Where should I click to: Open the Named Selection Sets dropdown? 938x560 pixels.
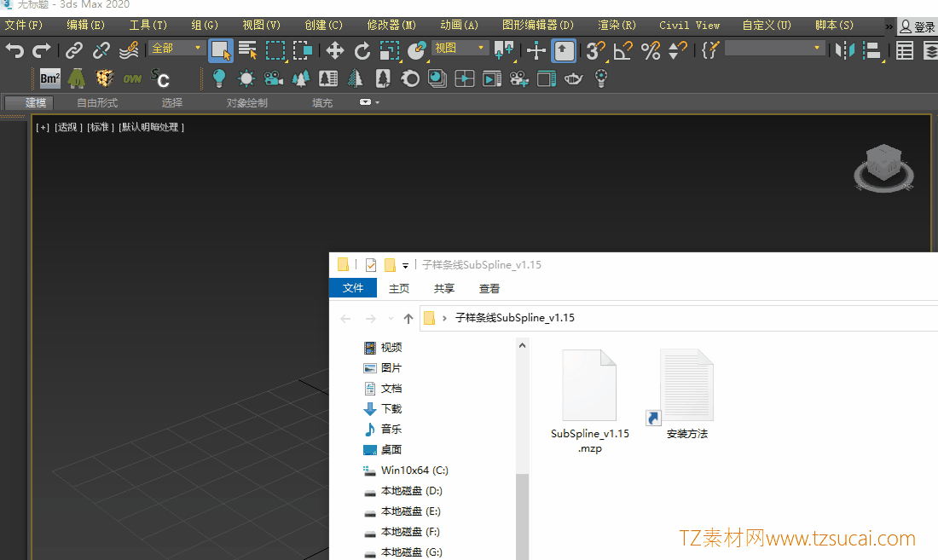tap(774, 48)
